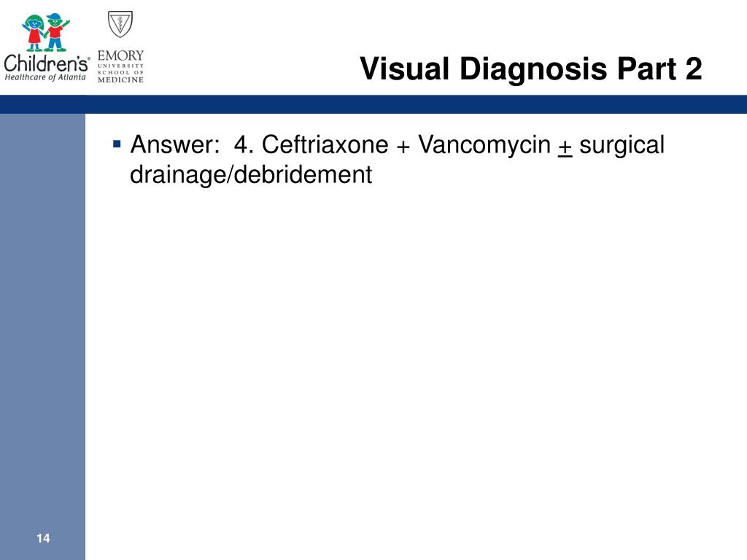Click the boy figure in Children's logo
Screen dimensions: 747x560
tap(57, 32)
